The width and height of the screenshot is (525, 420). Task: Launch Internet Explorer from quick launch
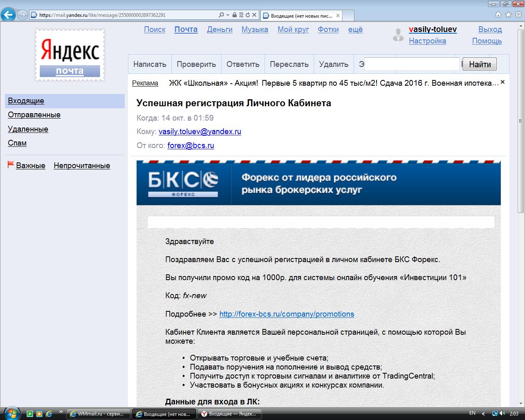(x=49, y=413)
